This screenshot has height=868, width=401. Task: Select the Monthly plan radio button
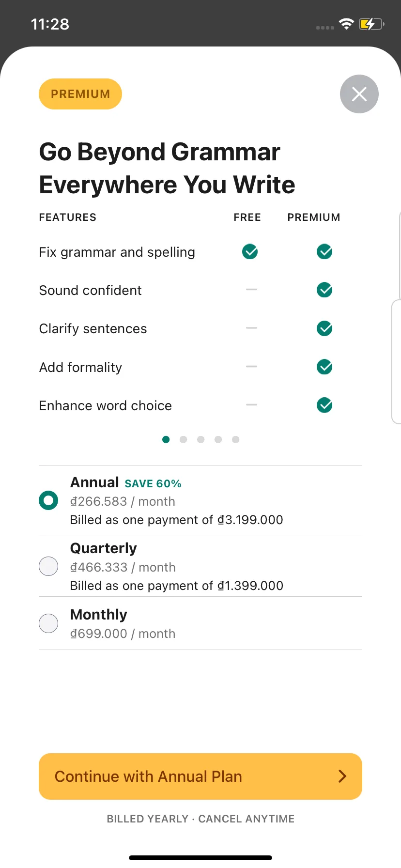point(48,623)
